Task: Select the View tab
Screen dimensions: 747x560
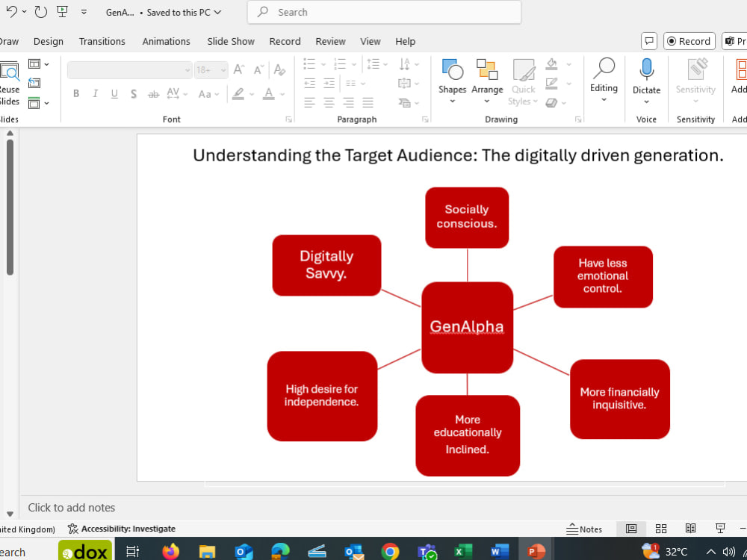Action: [371, 41]
